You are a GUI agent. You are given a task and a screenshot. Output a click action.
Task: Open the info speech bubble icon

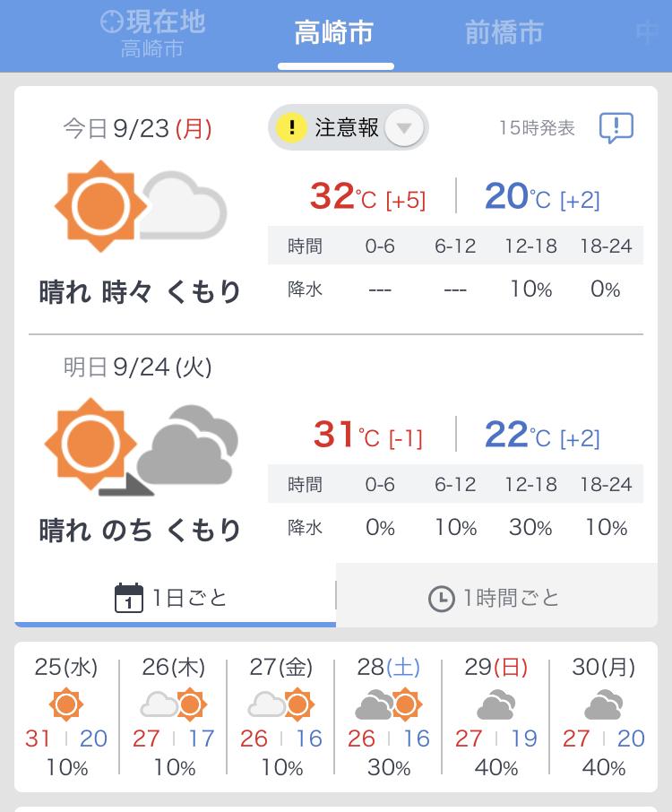point(616,128)
